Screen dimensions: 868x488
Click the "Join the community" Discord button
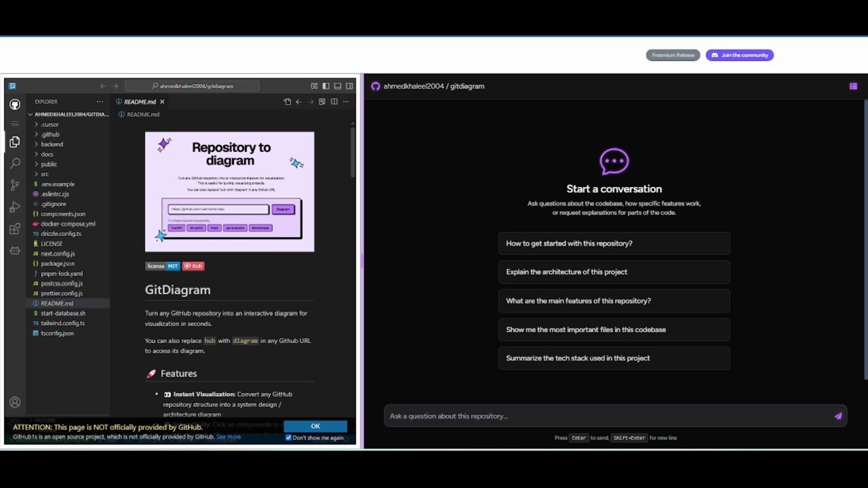[740, 55]
